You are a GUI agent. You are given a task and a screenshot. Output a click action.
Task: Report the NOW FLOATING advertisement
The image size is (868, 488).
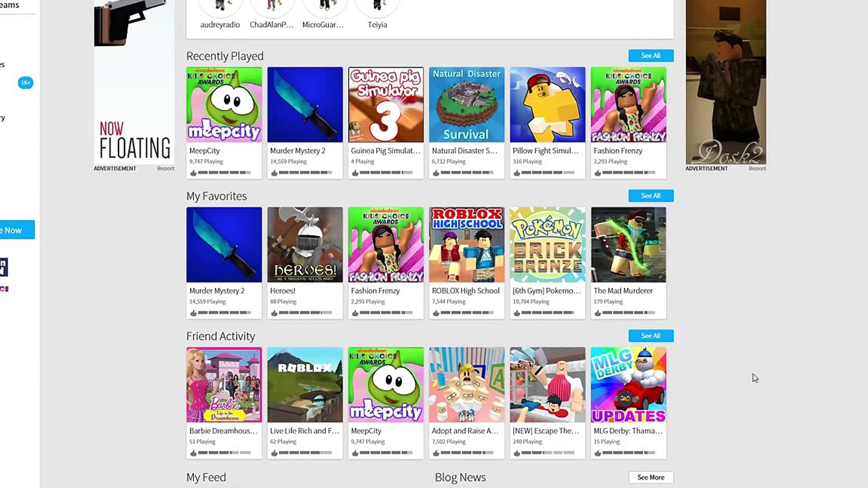[165, 169]
